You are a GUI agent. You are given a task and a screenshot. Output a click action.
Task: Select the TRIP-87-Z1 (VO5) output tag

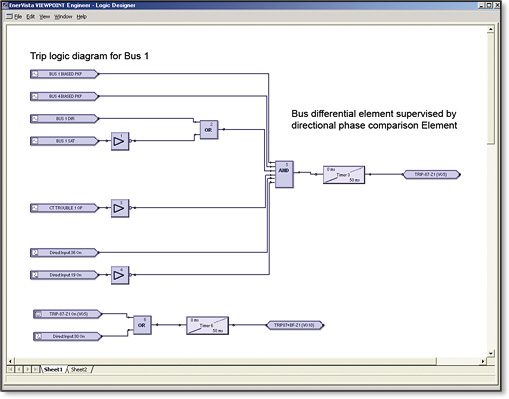(432, 174)
